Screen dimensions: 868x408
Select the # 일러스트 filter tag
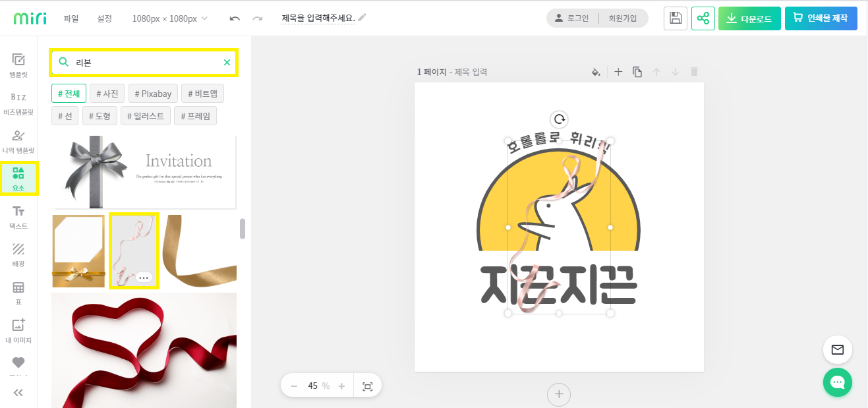click(146, 116)
